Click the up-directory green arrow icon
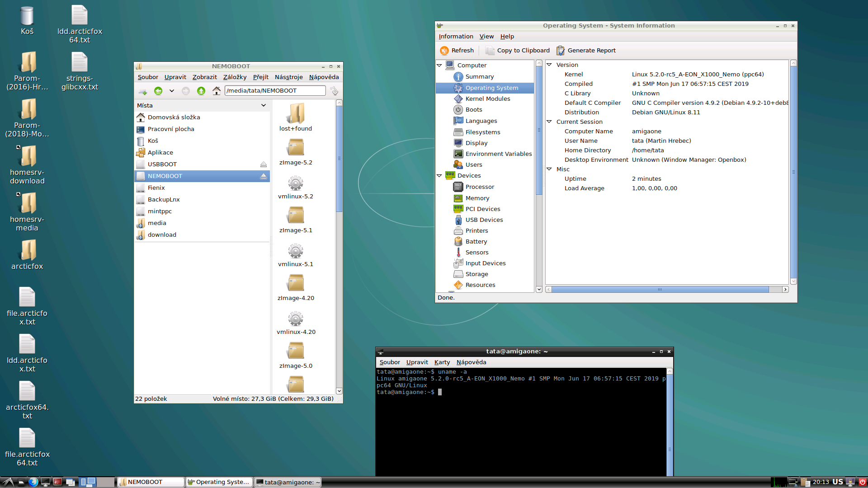This screenshot has width=868, height=488. pos(201,91)
